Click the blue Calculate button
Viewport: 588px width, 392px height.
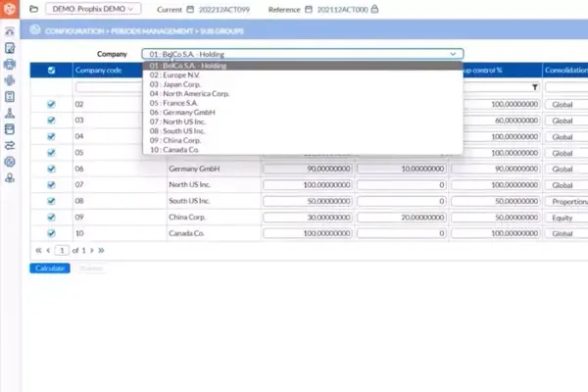(x=50, y=269)
